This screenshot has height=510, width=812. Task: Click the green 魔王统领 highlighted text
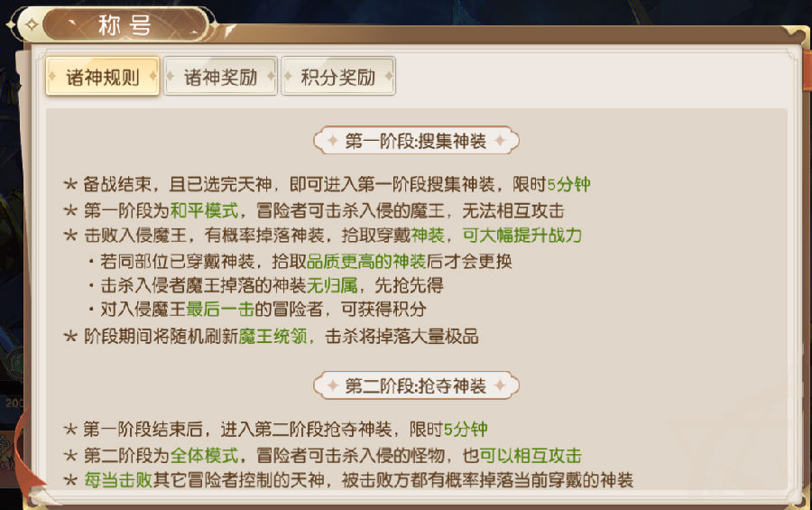point(277,337)
